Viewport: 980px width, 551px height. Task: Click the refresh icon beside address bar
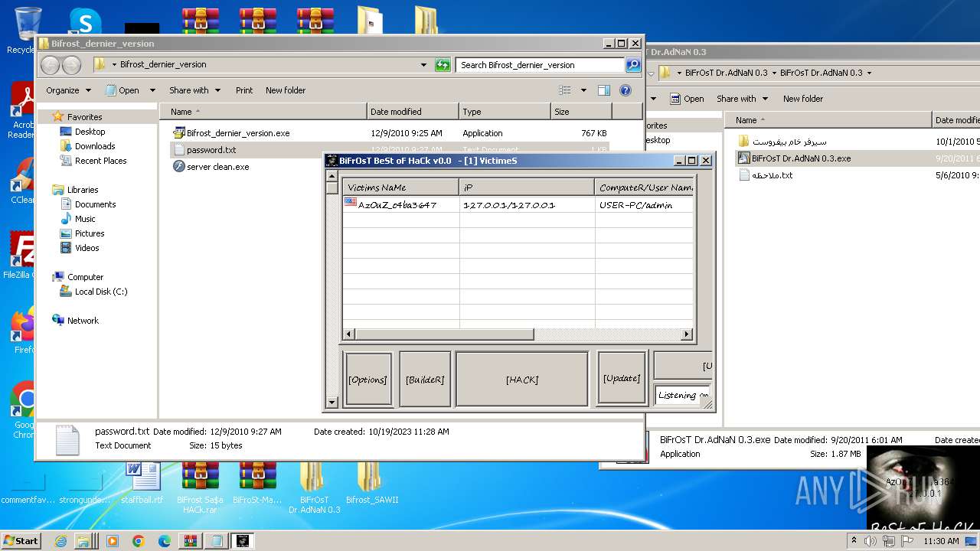443,65
